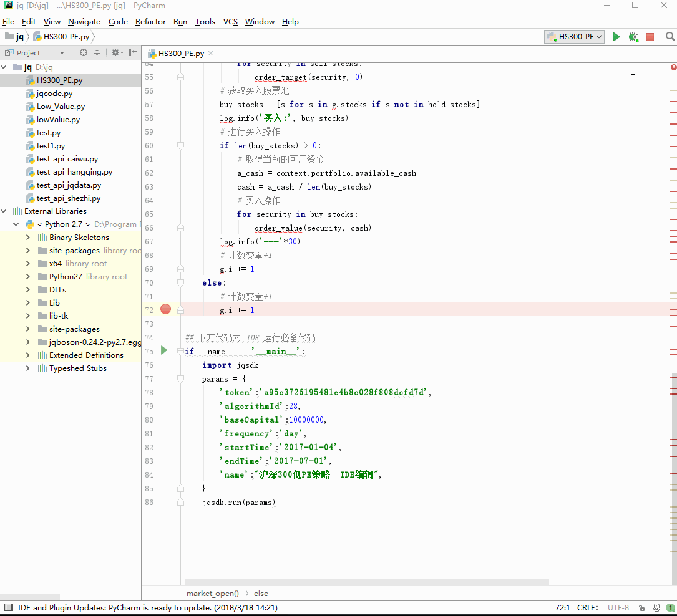Open the Refactor menu
This screenshot has width=677, height=616.
150,21
